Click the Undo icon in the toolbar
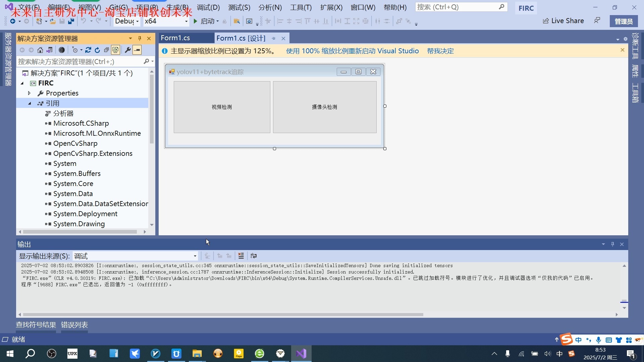This screenshot has height=362, width=644. coord(84,21)
